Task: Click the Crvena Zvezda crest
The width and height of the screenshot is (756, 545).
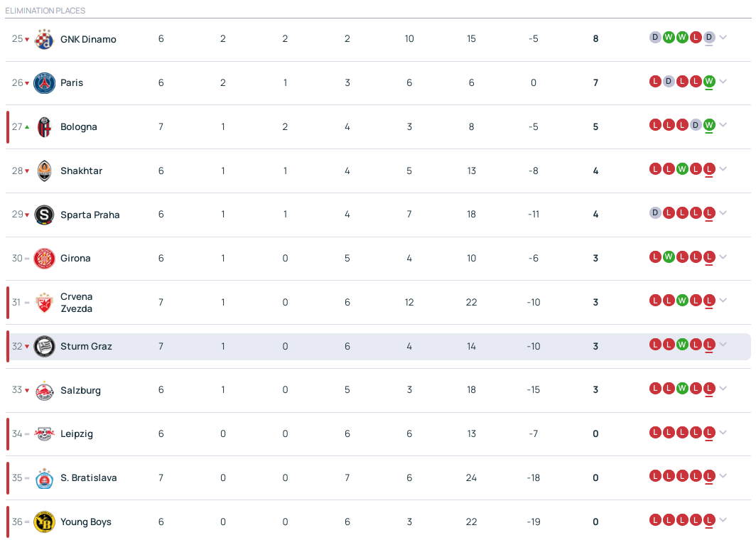Action: point(44,302)
